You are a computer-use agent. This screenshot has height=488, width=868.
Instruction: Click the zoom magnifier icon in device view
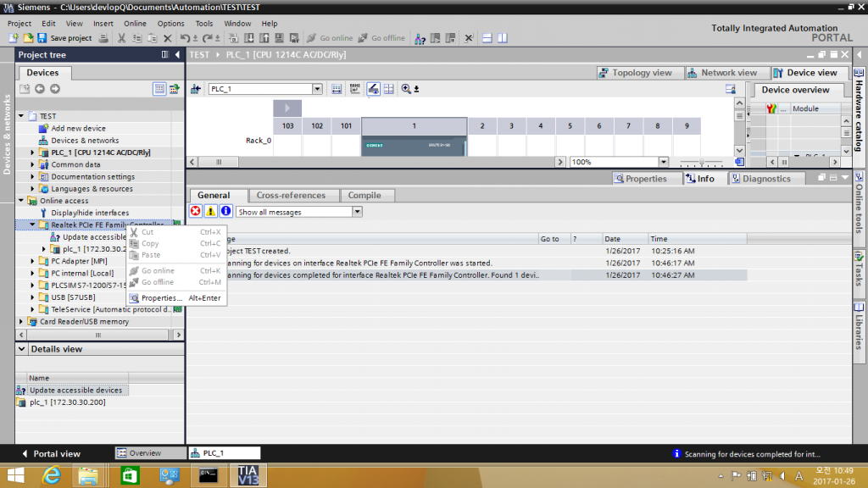406,89
